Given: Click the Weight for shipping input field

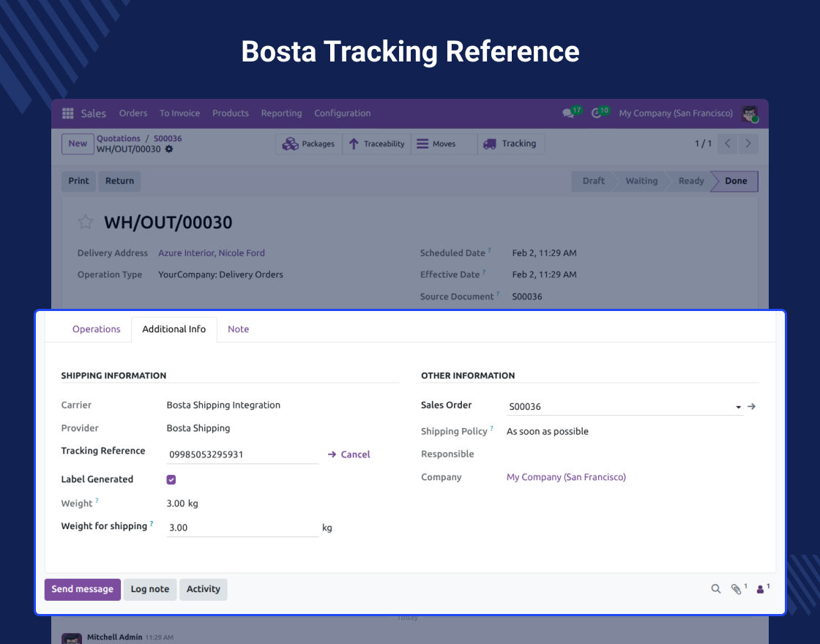Looking at the screenshot, I should click(242, 528).
